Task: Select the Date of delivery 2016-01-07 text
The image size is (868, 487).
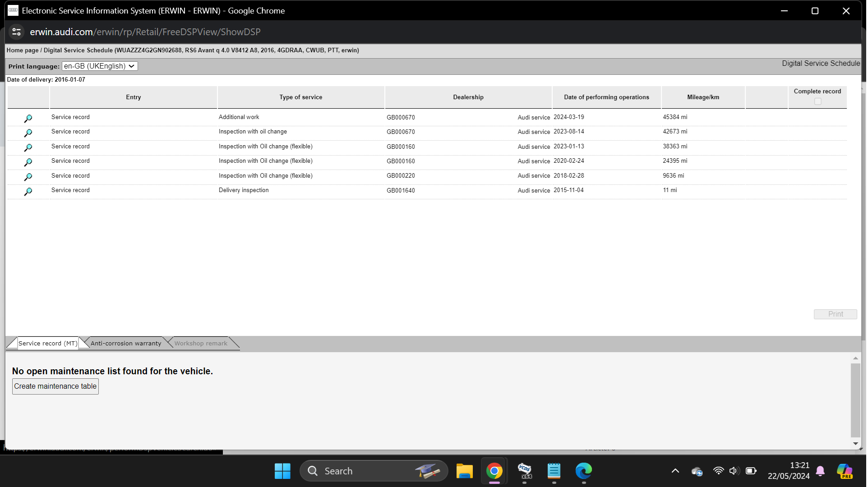Action: pyautogui.click(x=46, y=80)
